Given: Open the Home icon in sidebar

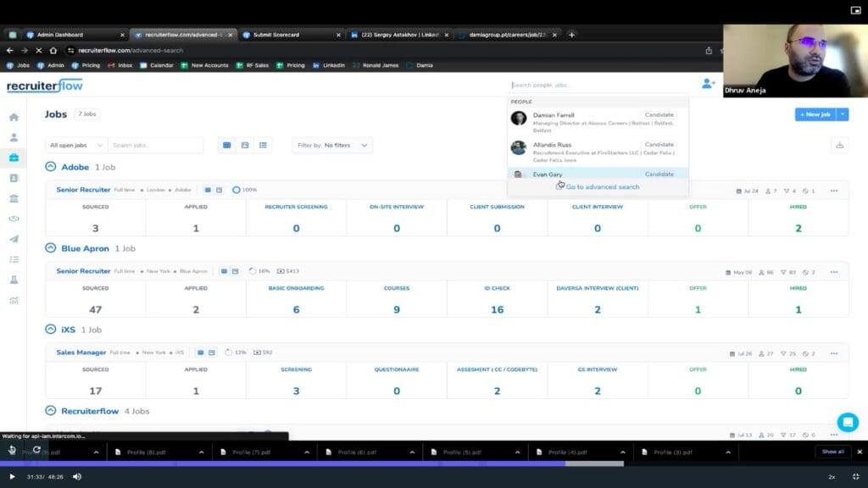Looking at the screenshot, I should pos(14,117).
